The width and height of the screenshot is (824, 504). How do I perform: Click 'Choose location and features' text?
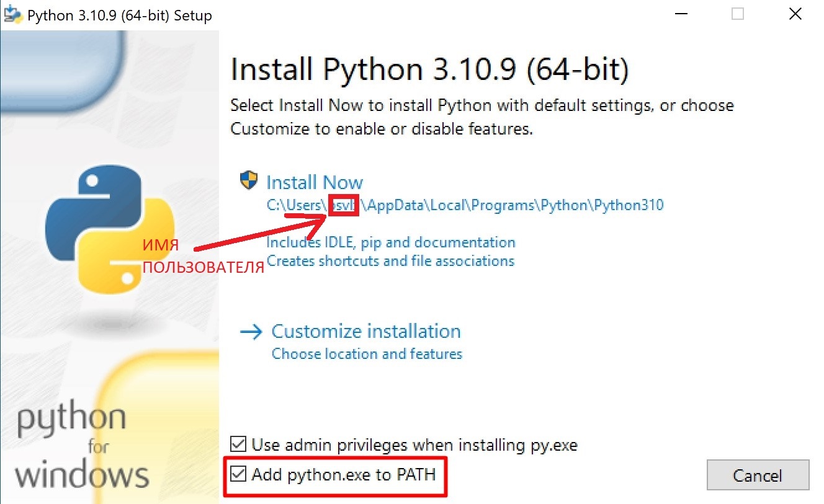tap(367, 354)
